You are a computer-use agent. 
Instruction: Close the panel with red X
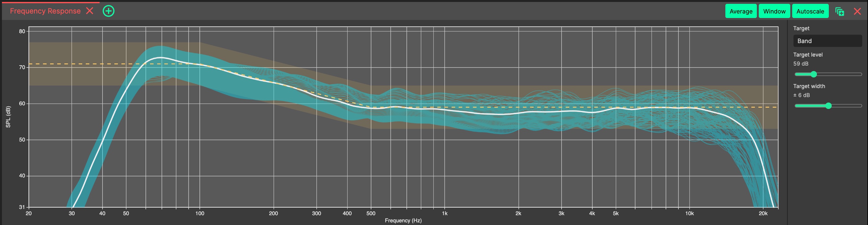(x=857, y=12)
